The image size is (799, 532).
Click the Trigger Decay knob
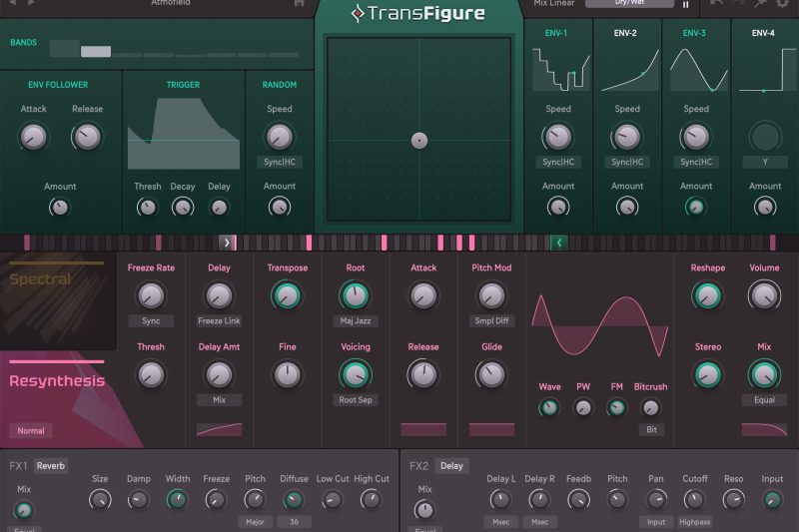pos(183,208)
